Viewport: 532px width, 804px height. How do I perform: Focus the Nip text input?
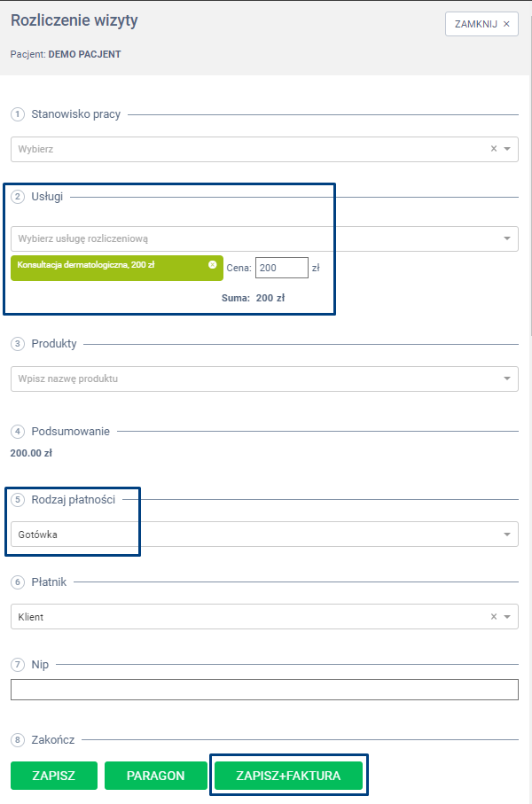coord(264,690)
